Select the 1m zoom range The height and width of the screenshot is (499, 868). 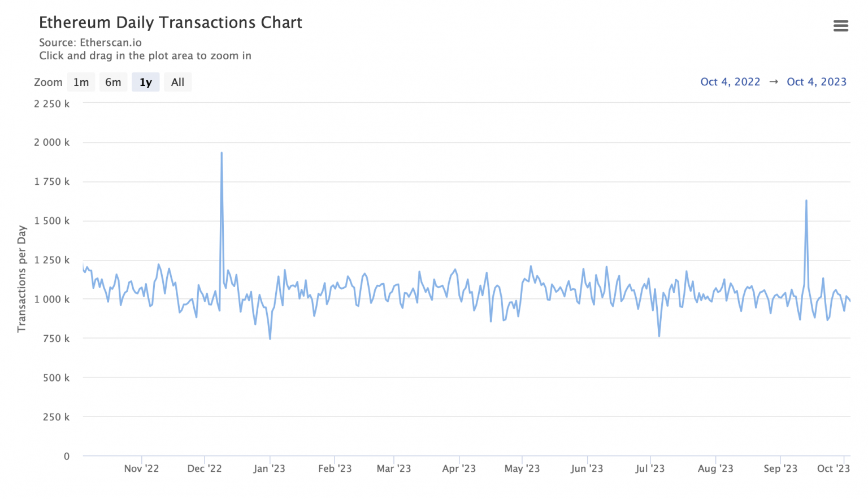tap(81, 83)
